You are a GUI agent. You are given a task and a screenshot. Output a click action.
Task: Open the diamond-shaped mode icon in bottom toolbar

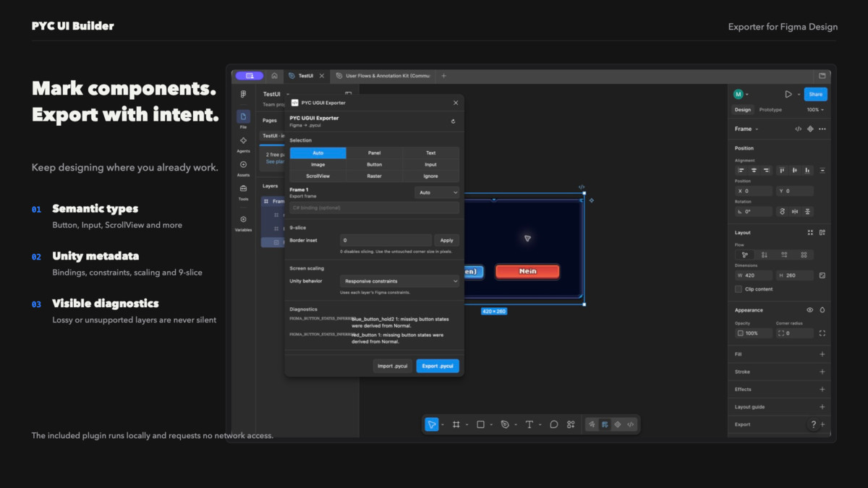(x=618, y=424)
